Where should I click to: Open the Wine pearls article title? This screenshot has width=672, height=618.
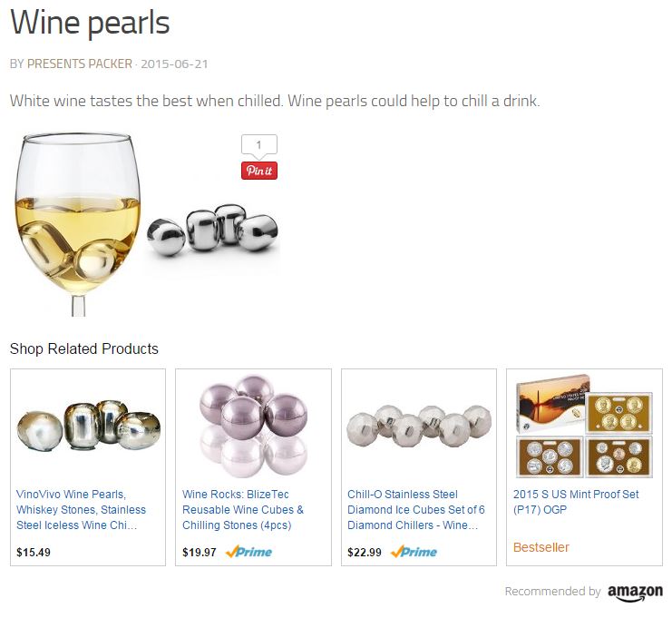(x=90, y=23)
